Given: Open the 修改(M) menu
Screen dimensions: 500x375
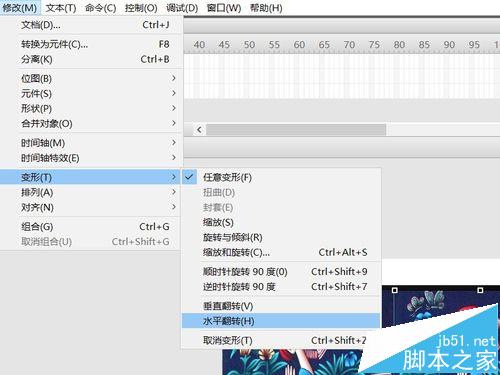Looking at the screenshot, I should click(20, 8).
